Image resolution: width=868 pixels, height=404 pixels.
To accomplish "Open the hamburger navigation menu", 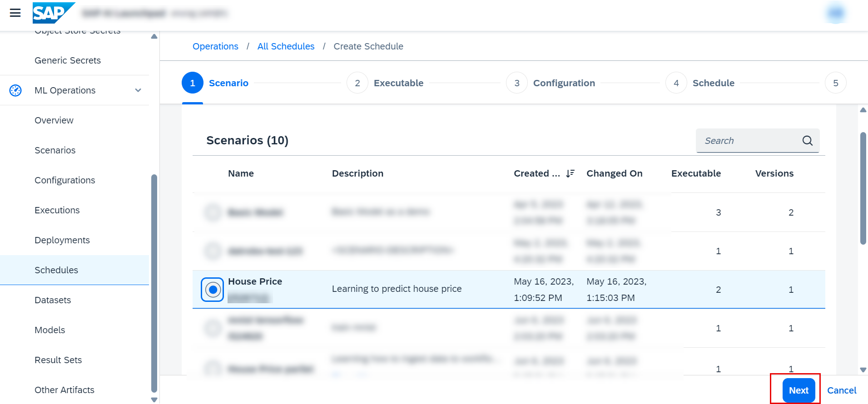I will coord(15,13).
